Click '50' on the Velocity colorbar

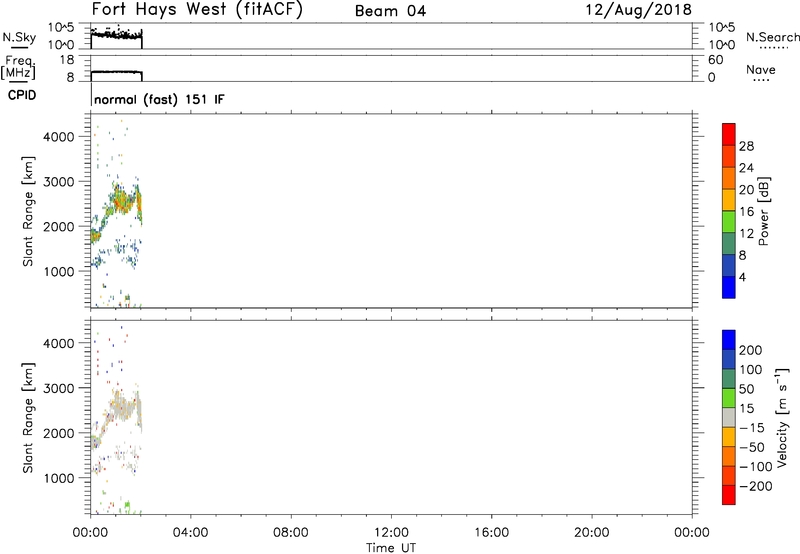tap(746, 389)
